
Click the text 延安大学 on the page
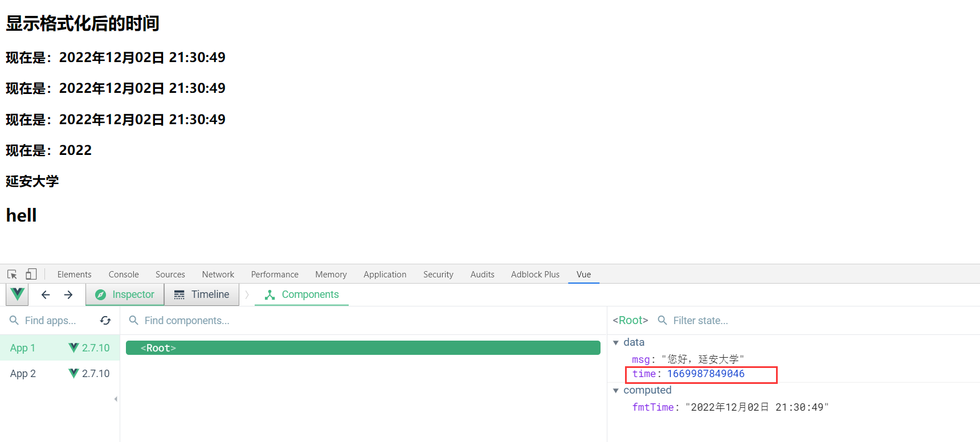[x=32, y=181]
